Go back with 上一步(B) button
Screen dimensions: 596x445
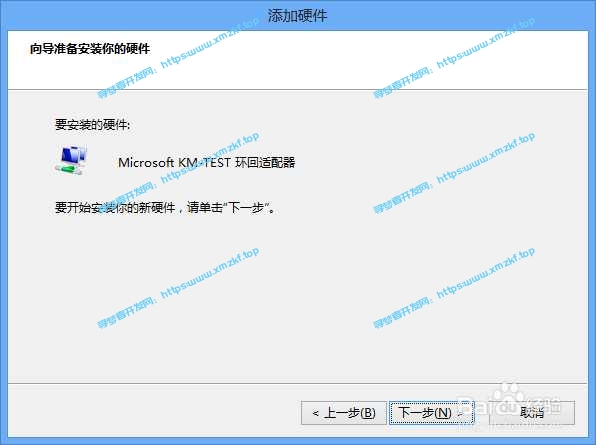(344, 413)
